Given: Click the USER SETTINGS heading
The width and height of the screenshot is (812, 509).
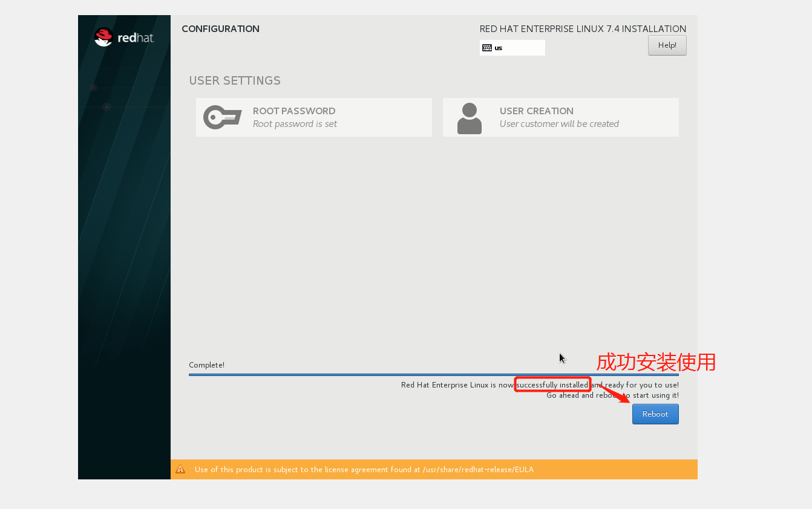Looking at the screenshot, I should click(x=235, y=80).
